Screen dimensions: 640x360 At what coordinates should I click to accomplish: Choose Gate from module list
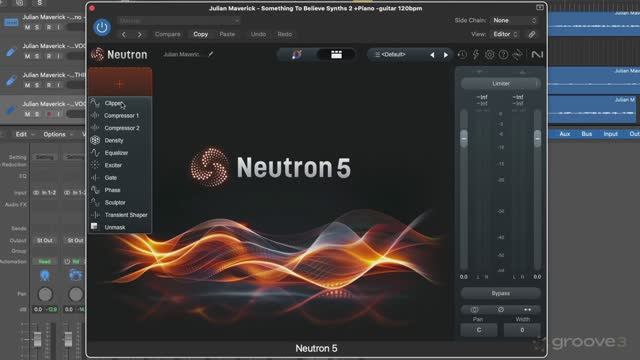click(120, 178)
